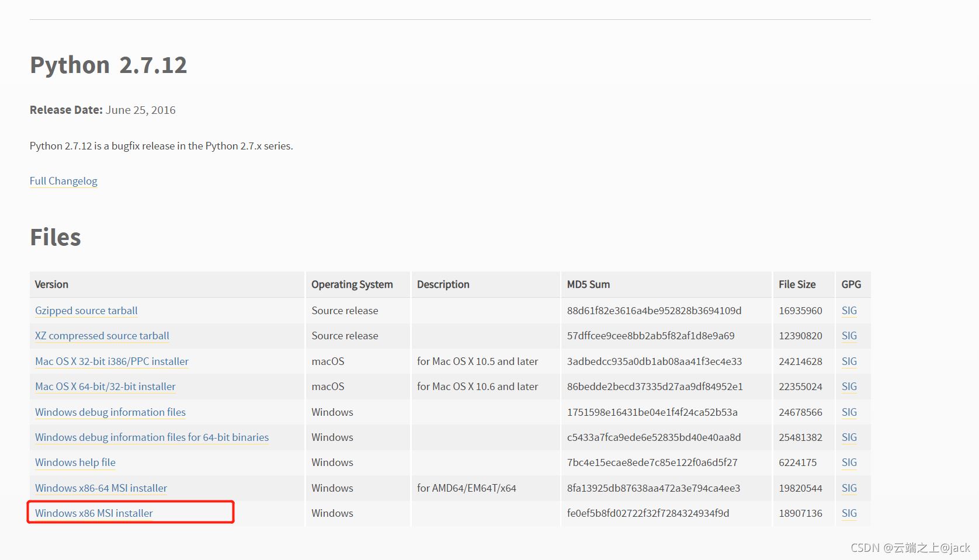The width and height of the screenshot is (979, 560).
Task: Select MD5 3adbedcc935a0db1ab08aa41f3ec4e33
Action: point(654,361)
